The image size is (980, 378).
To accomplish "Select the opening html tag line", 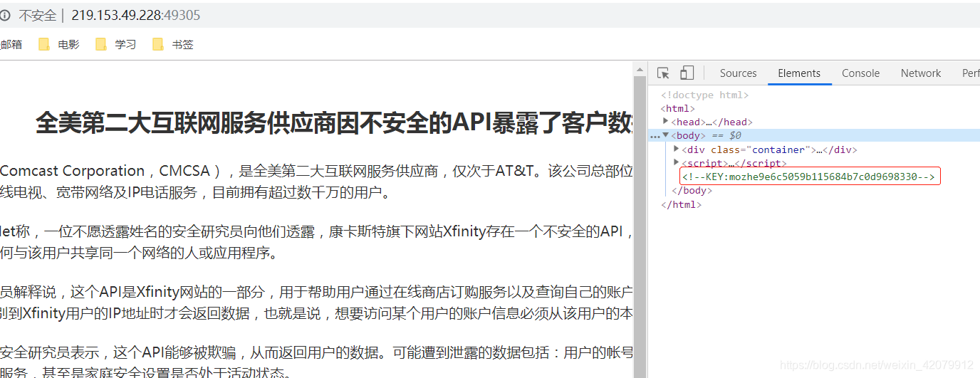I will point(677,108).
